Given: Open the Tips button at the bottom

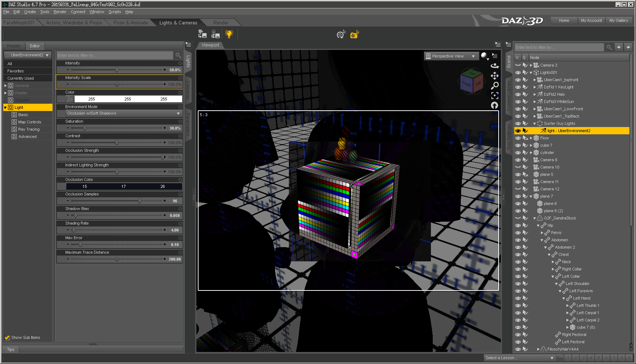Looking at the screenshot, I should [x=11, y=349].
